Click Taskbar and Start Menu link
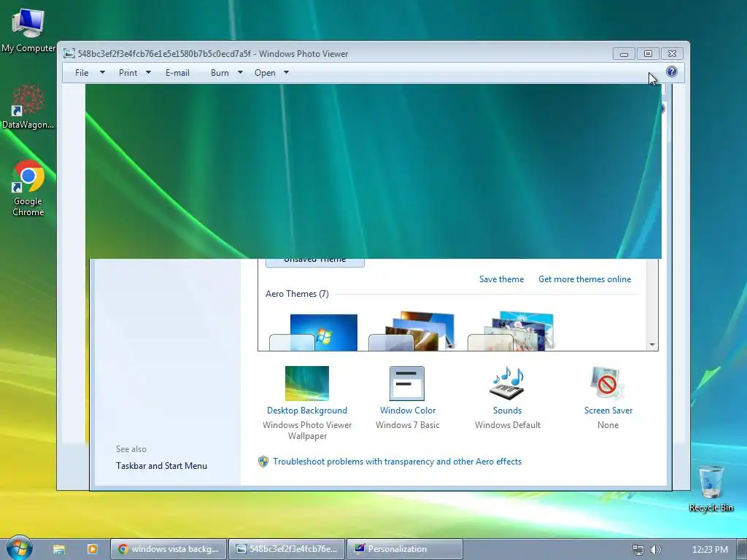This screenshot has width=747, height=560. click(x=161, y=466)
